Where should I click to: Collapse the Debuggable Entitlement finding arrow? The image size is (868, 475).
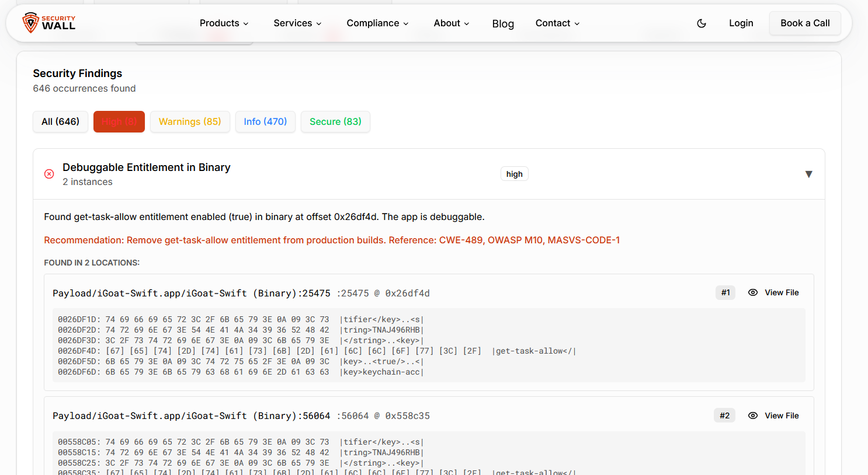point(808,174)
